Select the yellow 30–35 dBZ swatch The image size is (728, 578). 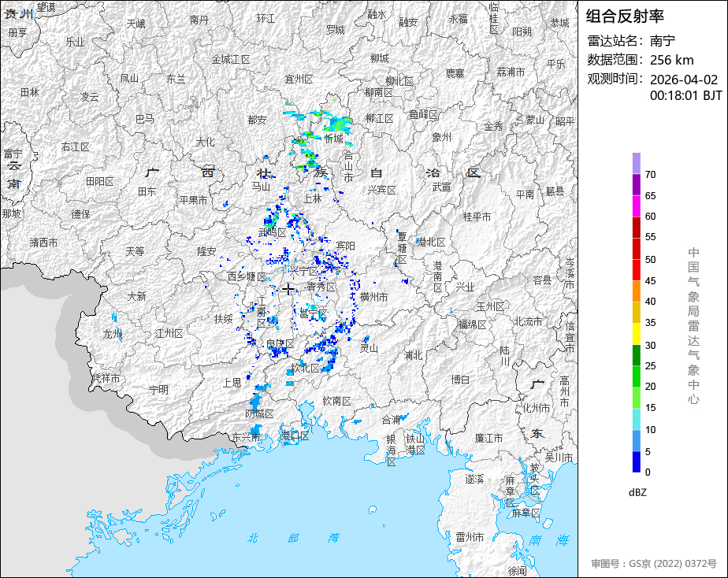[637, 334]
